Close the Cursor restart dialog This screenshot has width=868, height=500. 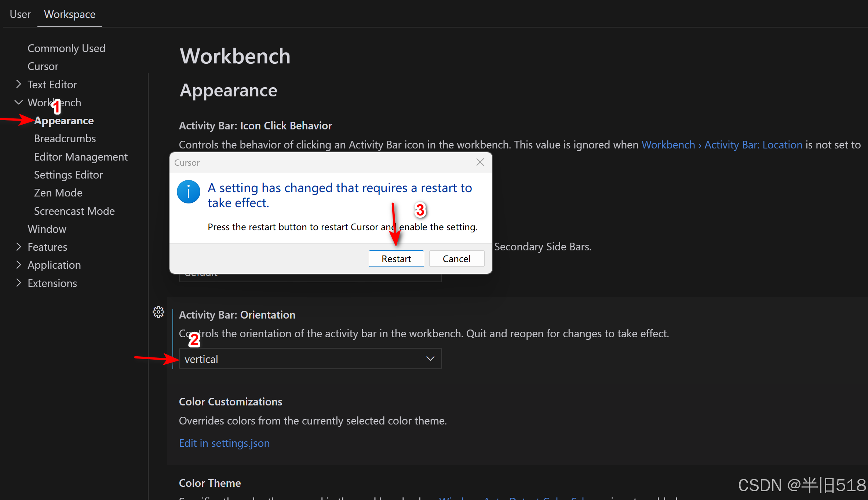pyautogui.click(x=480, y=162)
